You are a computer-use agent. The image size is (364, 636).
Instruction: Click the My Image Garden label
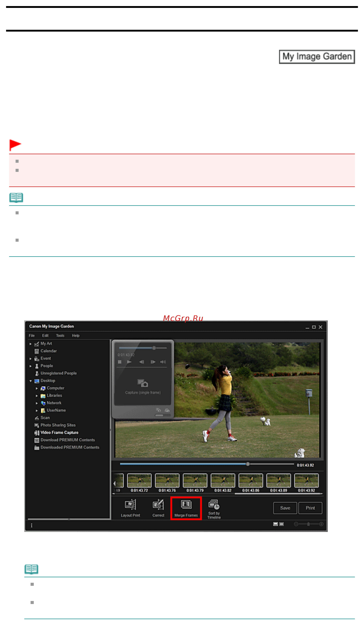tap(317, 57)
